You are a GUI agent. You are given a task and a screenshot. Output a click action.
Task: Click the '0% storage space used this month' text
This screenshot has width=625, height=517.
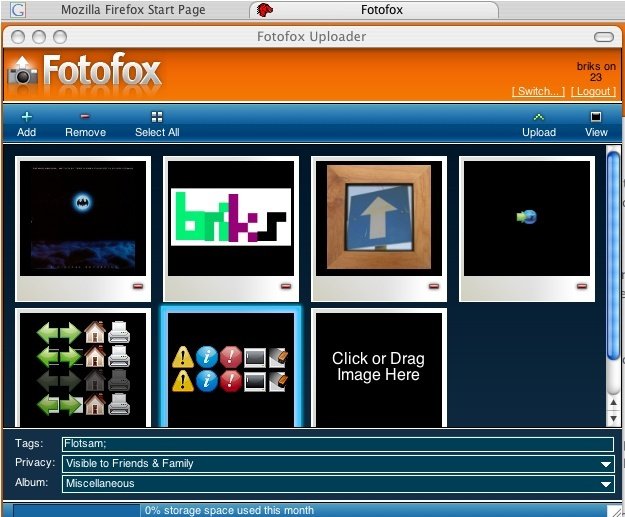(x=229, y=510)
